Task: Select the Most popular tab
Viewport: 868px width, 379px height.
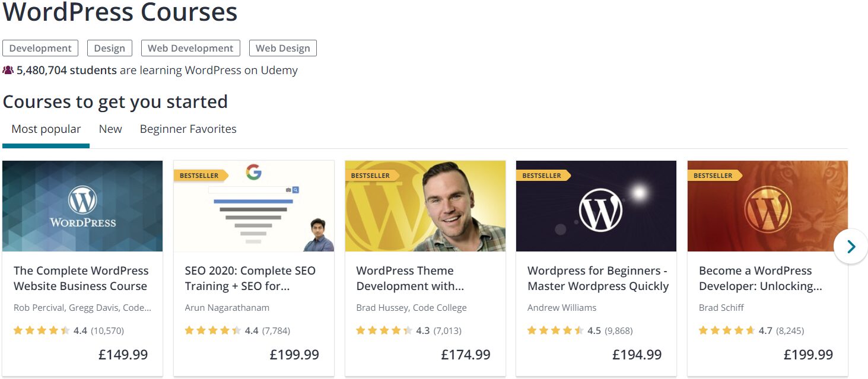Action: point(46,129)
